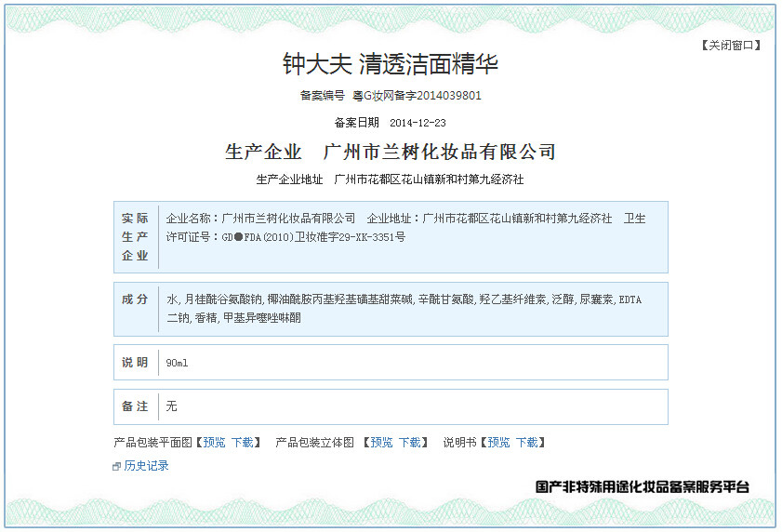782x532 pixels.
Task: Click the 说明书 label
Action: [x=460, y=443]
